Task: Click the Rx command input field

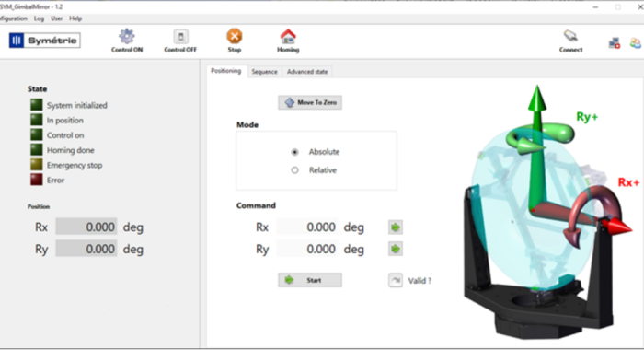Action: [x=306, y=227]
